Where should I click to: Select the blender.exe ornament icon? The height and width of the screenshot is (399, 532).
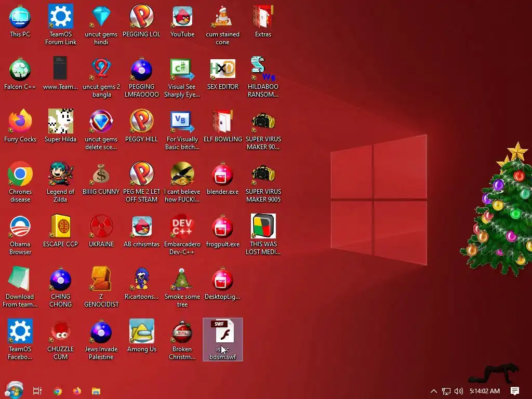(x=222, y=179)
